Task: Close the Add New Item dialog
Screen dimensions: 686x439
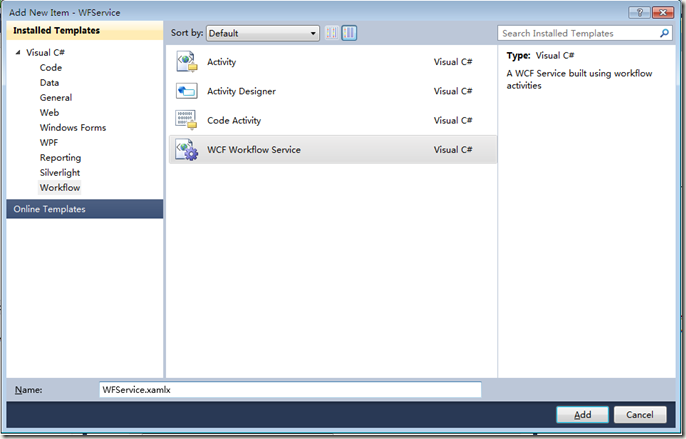Action: [663, 12]
